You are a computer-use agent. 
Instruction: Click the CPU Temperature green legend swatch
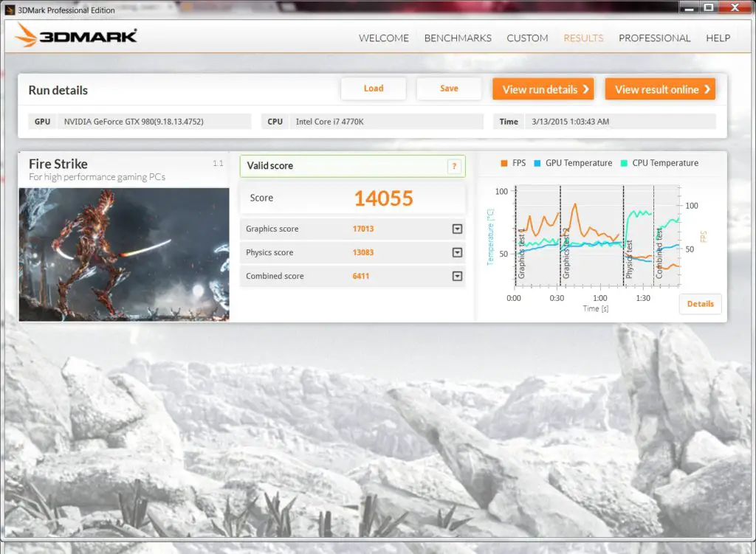tap(624, 163)
